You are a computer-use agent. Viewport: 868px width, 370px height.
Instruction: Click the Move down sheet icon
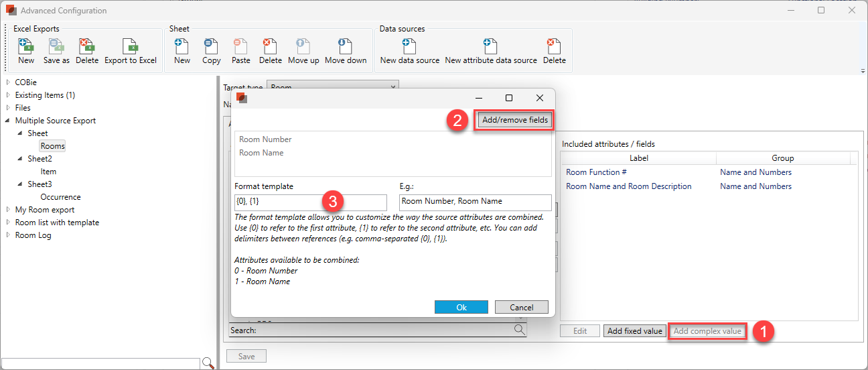point(346,47)
